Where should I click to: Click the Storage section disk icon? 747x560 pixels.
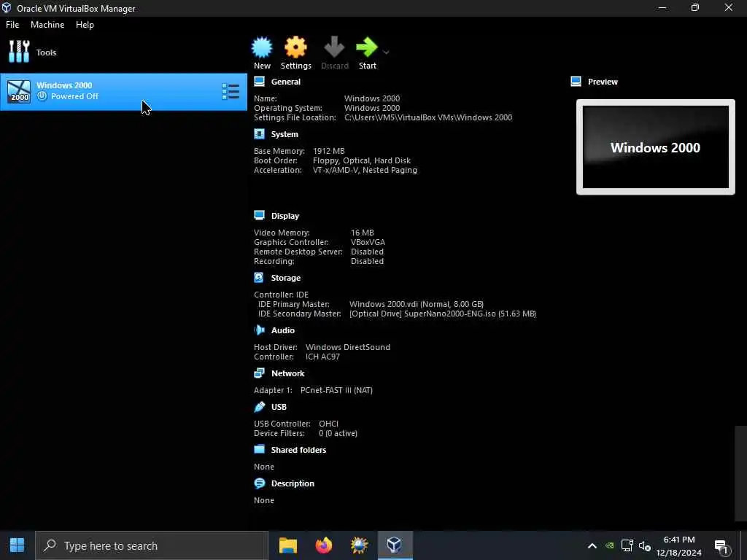259,277
